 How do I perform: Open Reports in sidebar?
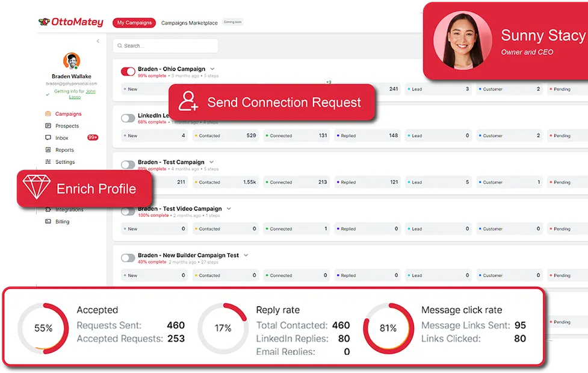64,150
